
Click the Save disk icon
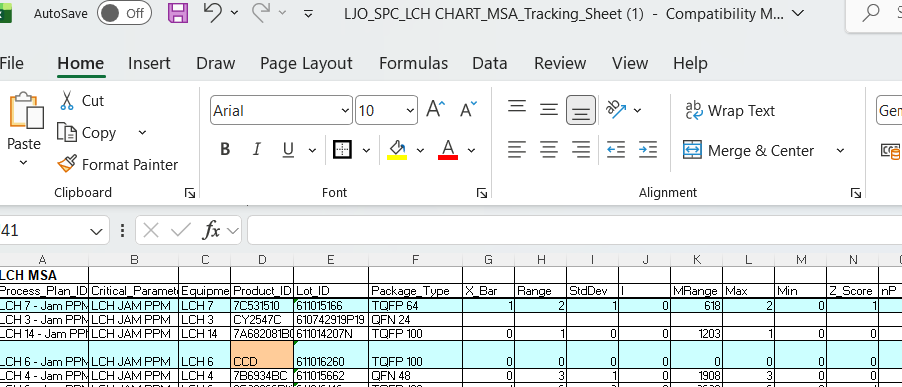coord(178,13)
